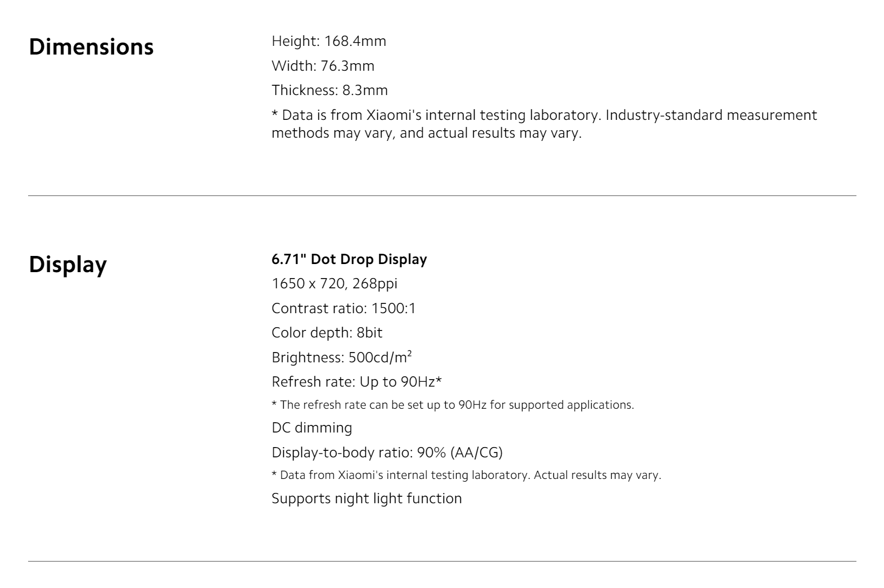The height and width of the screenshot is (588, 884).
Task: Click the 1650 x 720, 268ppi resolution text
Action: (x=334, y=283)
